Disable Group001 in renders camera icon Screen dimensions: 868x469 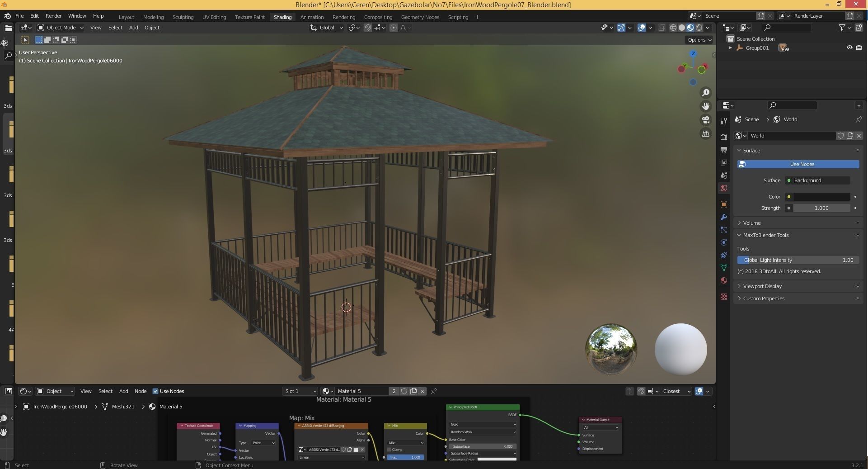pos(859,47)
